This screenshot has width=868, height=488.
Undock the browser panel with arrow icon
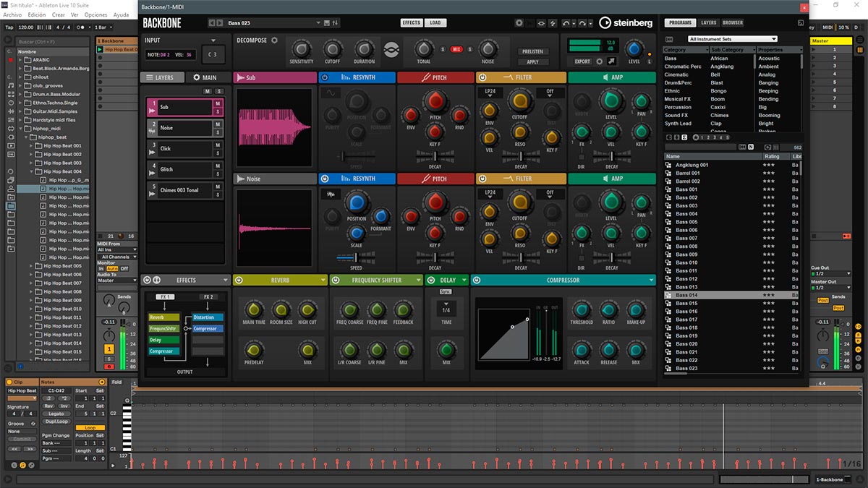[x=800, y=23]
